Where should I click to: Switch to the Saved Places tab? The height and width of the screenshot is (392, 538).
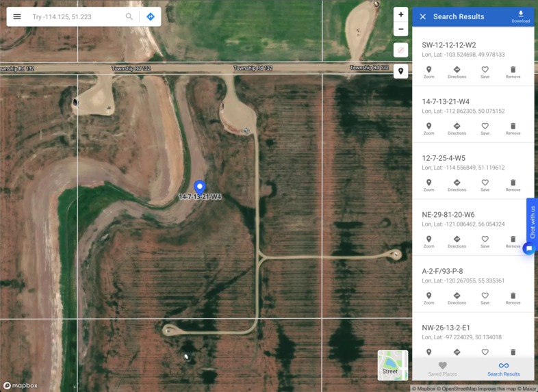tap(443, 369)
